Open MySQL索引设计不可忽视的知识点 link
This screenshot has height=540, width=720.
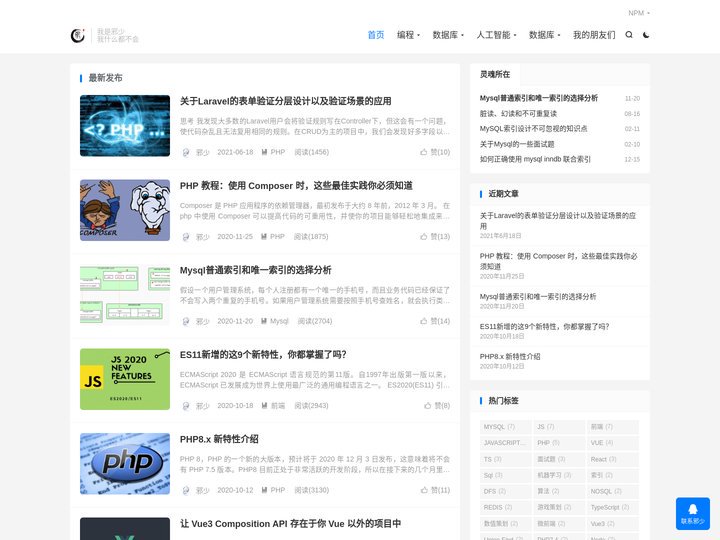(x=533, y=129)
